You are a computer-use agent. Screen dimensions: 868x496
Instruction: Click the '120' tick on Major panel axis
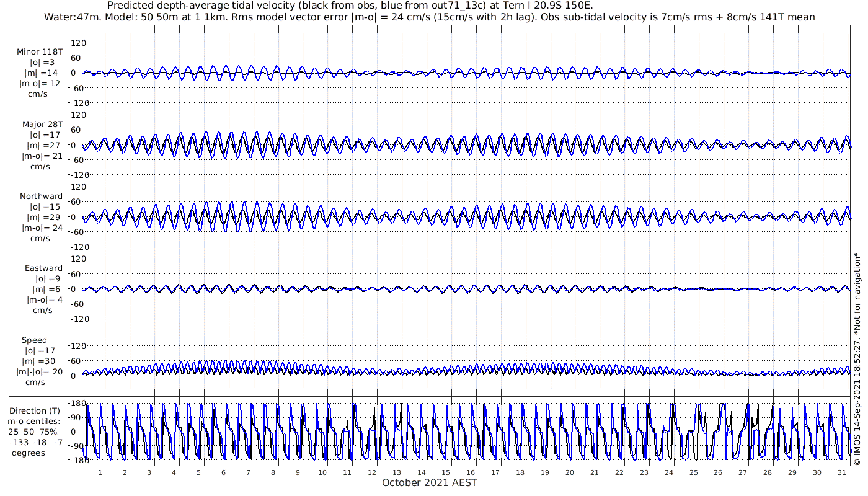[x=77, y=115]
